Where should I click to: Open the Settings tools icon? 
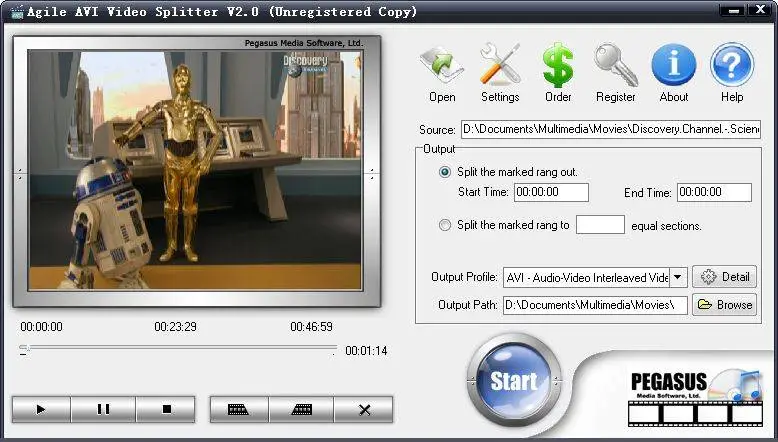(500, 74)
